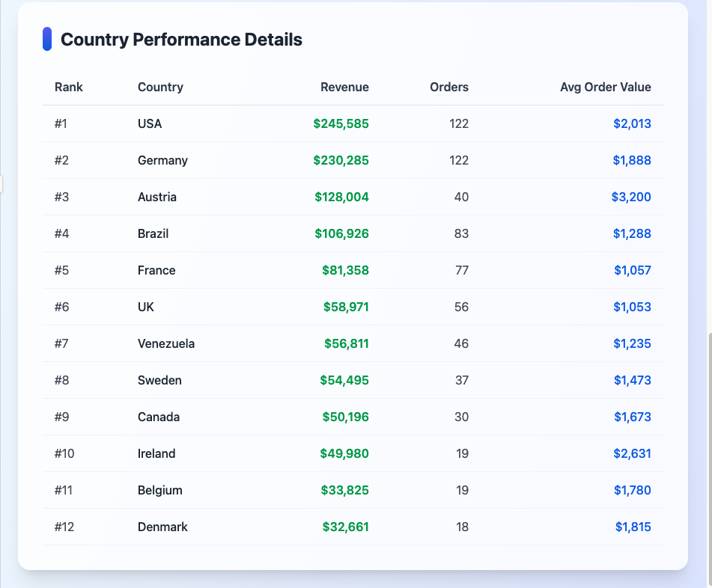Select France's revenue figure $81,358
This screenshot has height=588, width=712.
pos(345,270)
